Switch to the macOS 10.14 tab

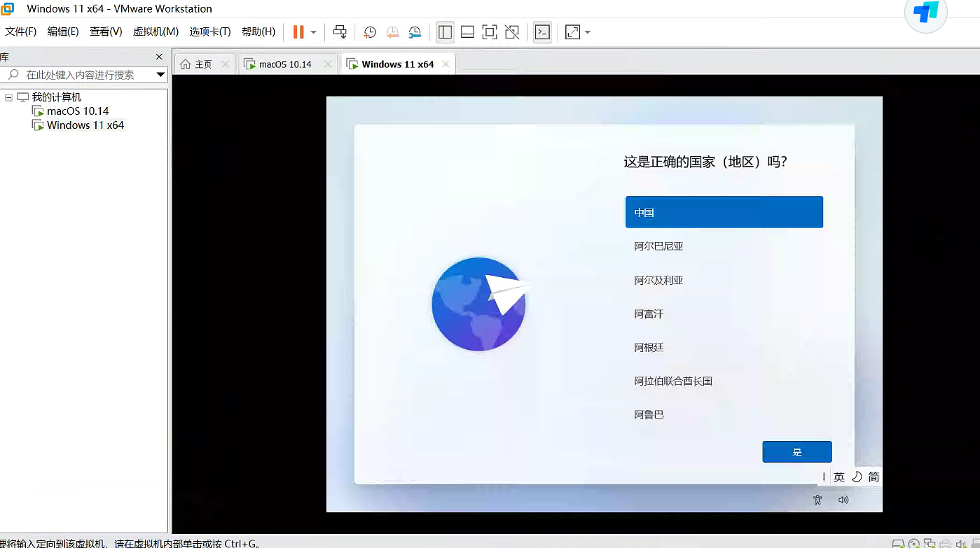point(284,64)
